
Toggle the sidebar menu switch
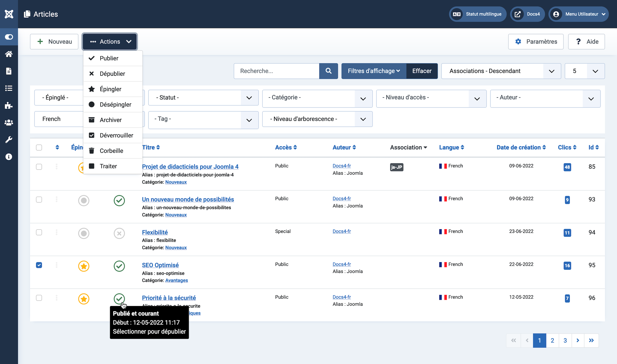pyautogui.click(x=9, y=37)
